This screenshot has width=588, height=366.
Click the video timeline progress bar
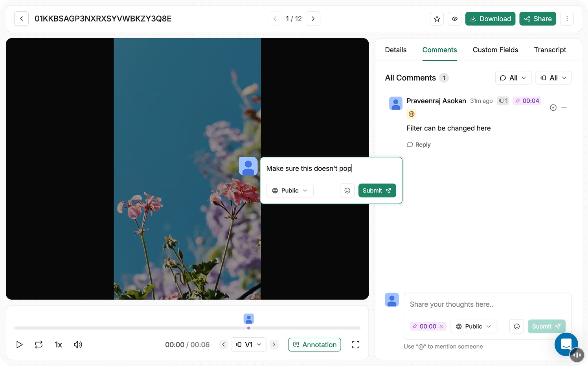pyautogui.click(x=187, y=328)
